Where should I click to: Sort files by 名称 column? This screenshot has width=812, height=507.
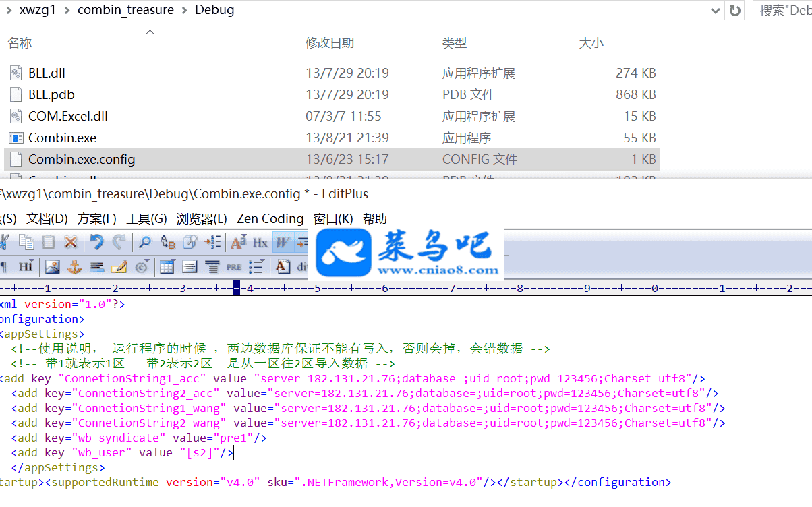click(x=20, y=42)
